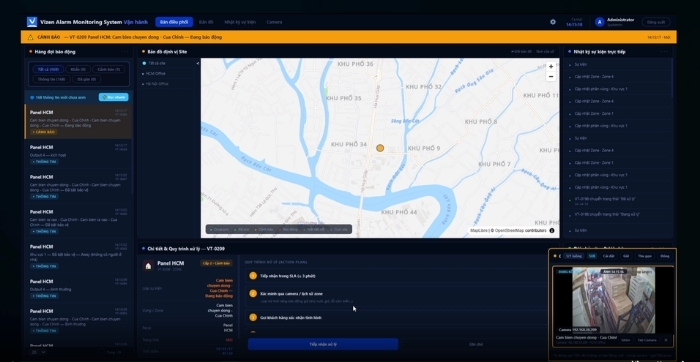Screen dimensions: 700x362
Task: Collapse the site list sidebar arrow
Action: (198, 63)
